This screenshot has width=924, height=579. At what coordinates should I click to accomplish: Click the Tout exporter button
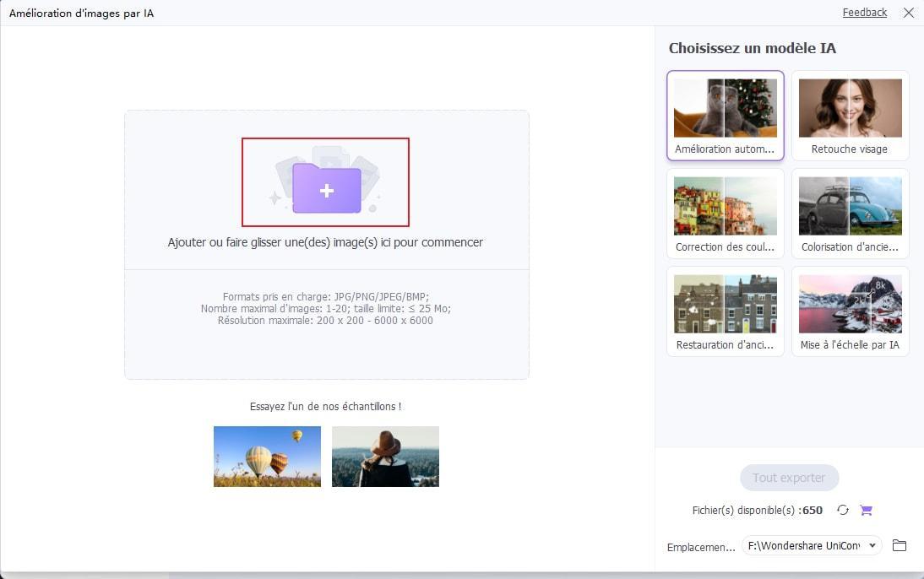(789, 478)
